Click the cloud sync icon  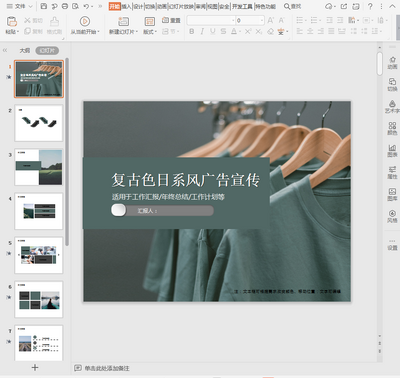(329, 6)
